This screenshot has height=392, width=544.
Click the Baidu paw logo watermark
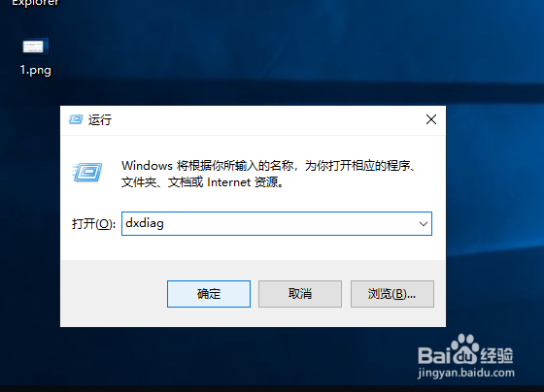(465, 349)
